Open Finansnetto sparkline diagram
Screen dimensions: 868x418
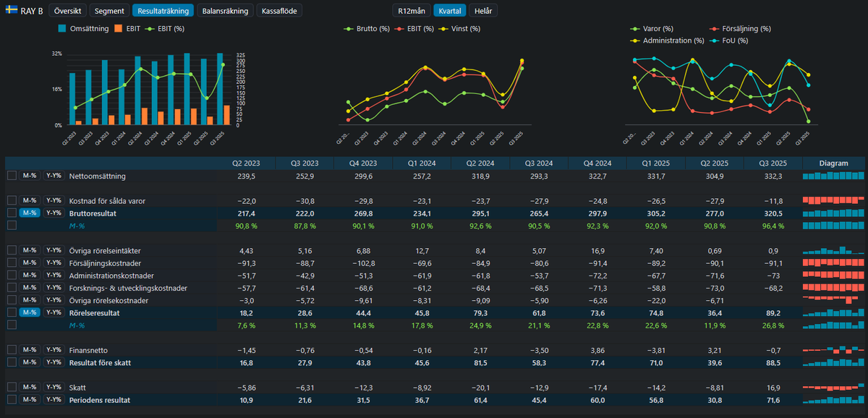pyautogui.click(x=833, y=349)
